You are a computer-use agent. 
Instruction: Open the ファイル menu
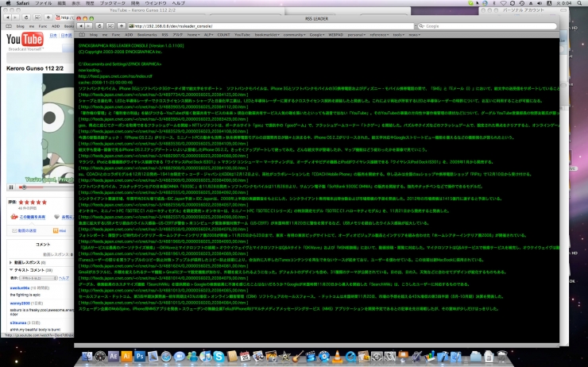(44, 3)
